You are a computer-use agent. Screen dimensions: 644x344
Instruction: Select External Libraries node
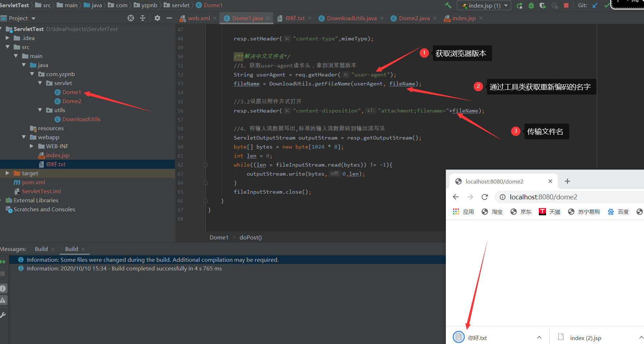click(x=36, y=200)
